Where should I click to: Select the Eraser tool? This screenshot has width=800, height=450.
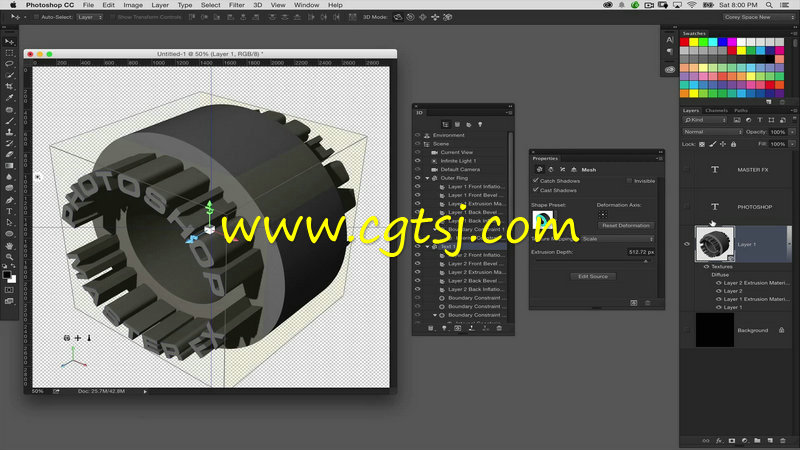click(x=9, y=155)
